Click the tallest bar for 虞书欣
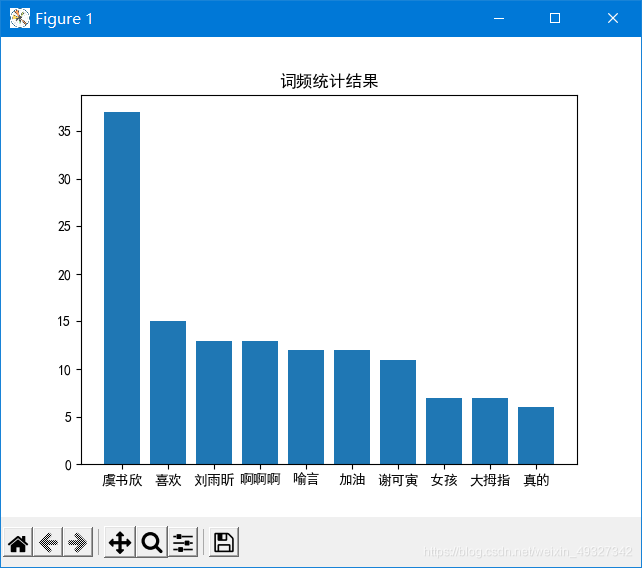Screen dimensions: 642x568 pyautogui.click(x=122, y=288)
